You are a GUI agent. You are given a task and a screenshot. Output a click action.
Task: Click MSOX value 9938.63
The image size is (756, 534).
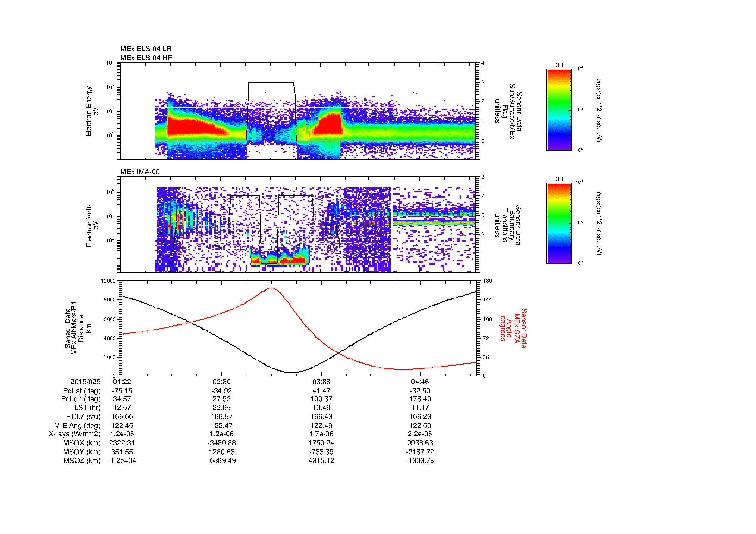(x=420, y=443)
